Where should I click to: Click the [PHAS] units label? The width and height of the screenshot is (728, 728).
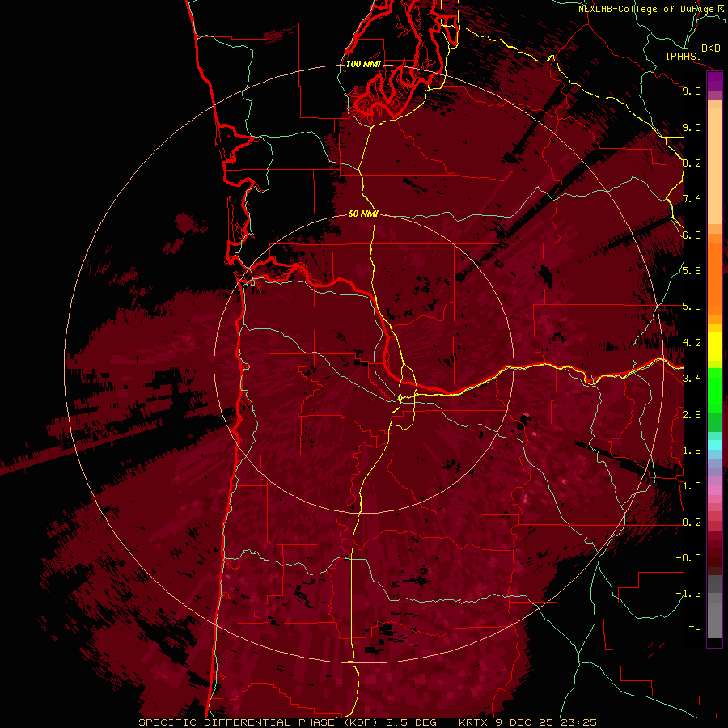click(684, 56)
